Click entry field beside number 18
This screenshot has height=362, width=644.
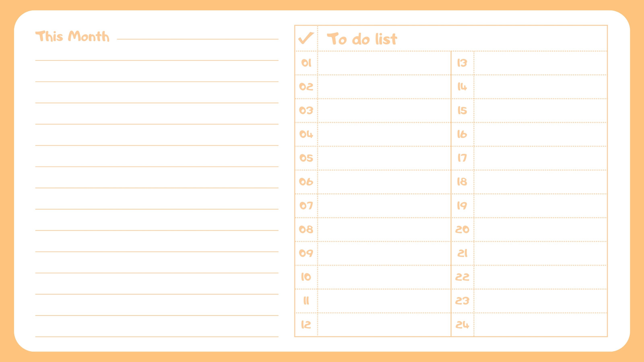point(541,182)
